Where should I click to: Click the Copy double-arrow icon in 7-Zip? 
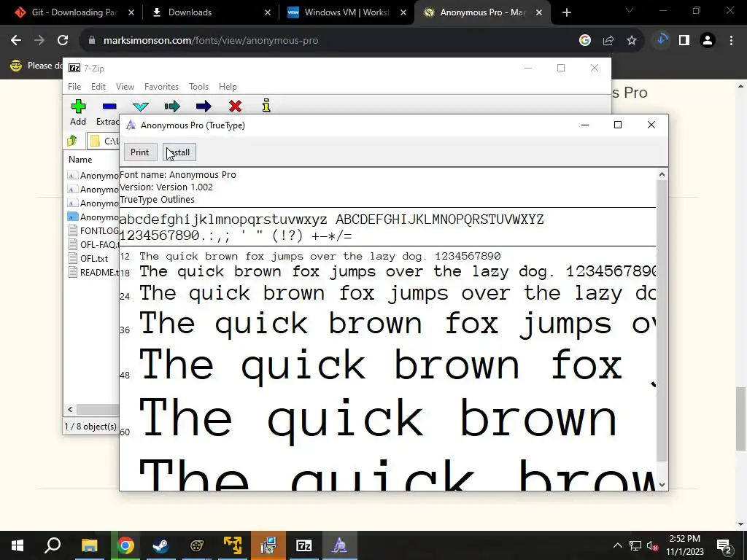point(172,106)
